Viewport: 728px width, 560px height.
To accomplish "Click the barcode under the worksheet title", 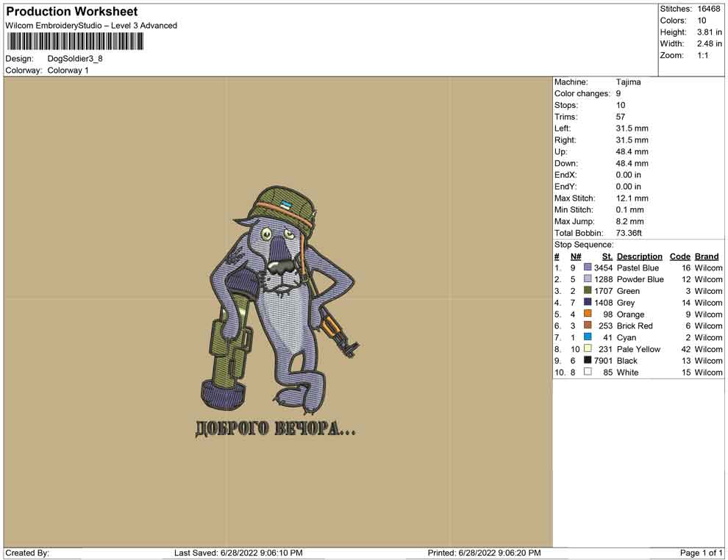I will click(74, 42).
